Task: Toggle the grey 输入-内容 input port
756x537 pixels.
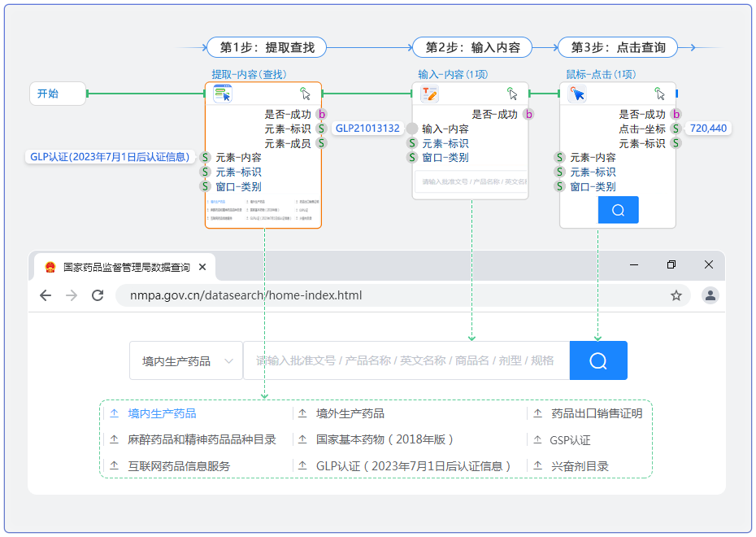Action: (x=412, y=129)
